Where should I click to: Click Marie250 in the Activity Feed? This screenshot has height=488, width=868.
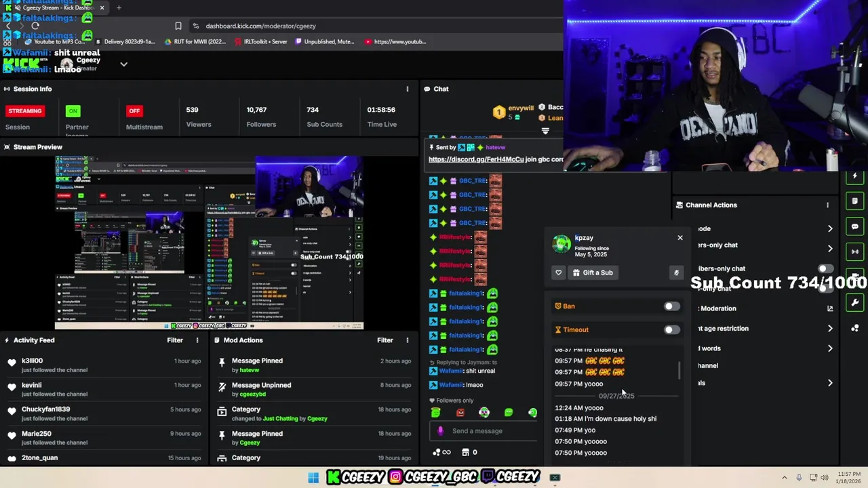(x=37, y=434)
